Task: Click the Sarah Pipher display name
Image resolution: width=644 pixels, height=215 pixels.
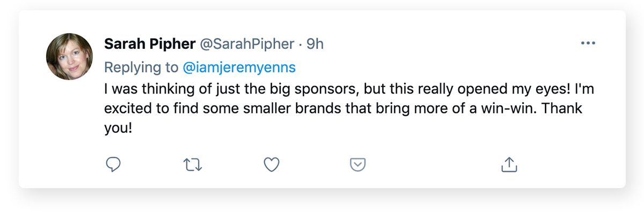Action: (x=150, y=44)
